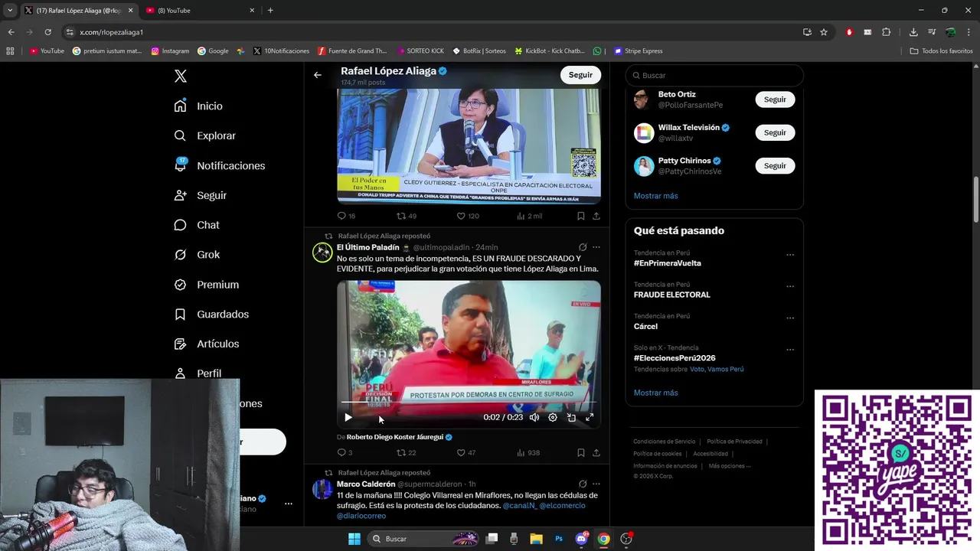Image resolution: width=980 pixels, height=551 pixels.
Task: Follow Patty Chirinos
Action: click(x=775, y=165)
